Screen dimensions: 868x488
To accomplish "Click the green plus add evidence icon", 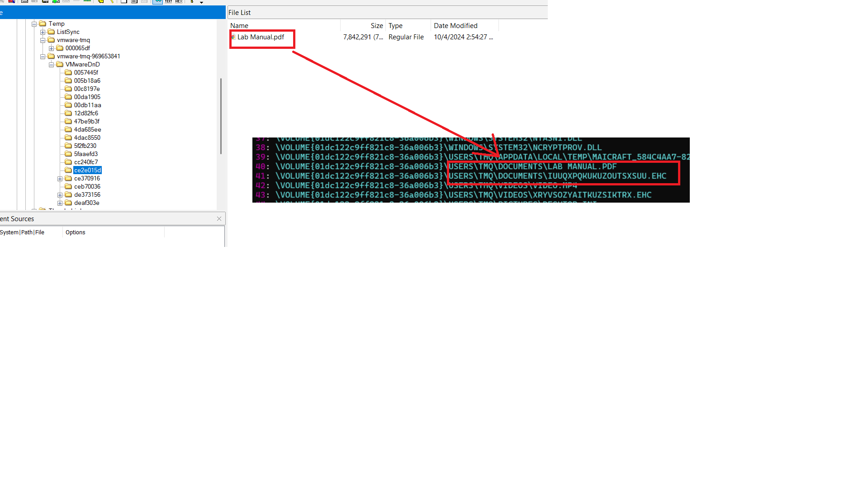I will [x=56, y=2].
